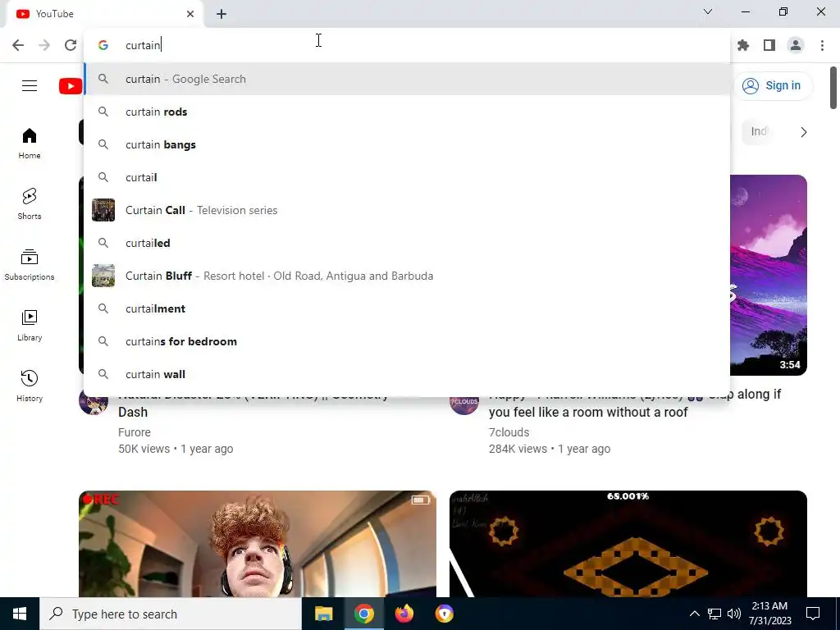Open the Chrome profile avatar

point(796,45)
